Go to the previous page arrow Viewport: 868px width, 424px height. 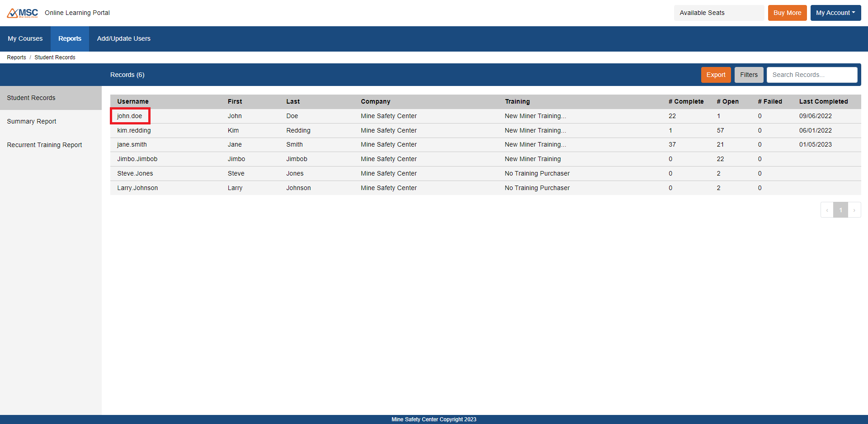[x=827, y=210]
